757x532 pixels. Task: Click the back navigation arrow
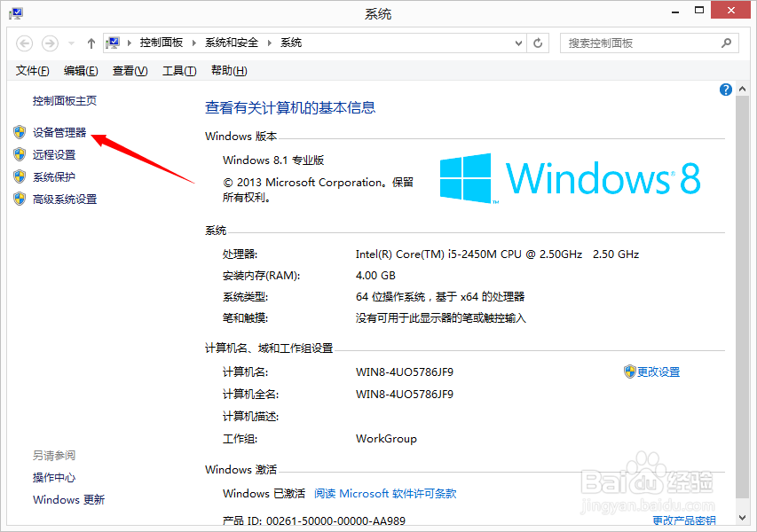click(x=25, y=43)
